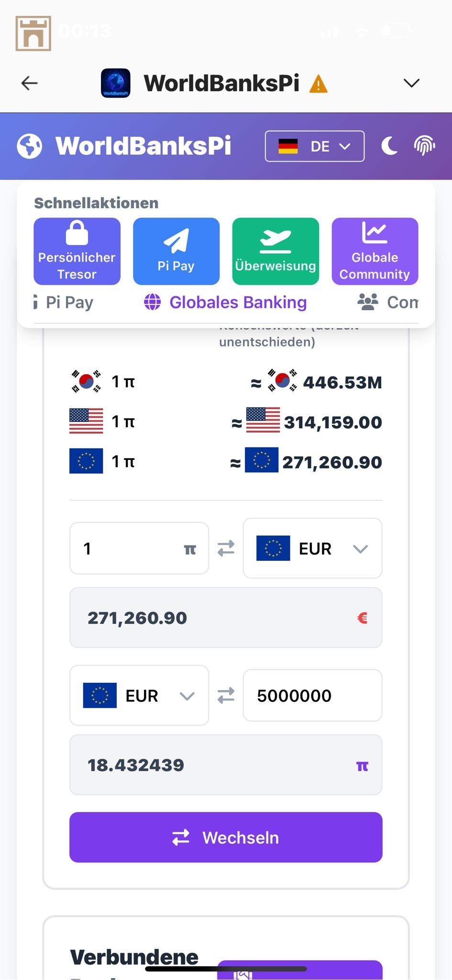
Task: Tap the fingerprint icon in header
Action: tap(424, 146)
